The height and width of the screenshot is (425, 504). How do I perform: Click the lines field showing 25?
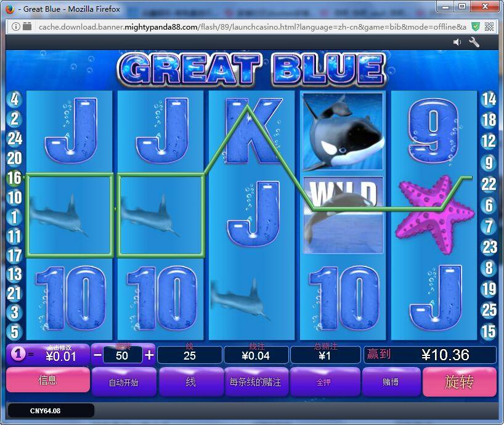[190, 355]
